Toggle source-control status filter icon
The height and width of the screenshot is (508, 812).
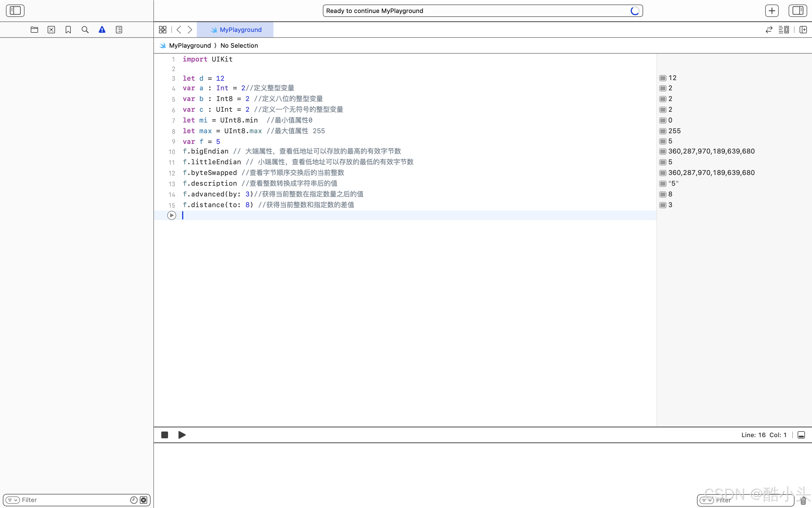(144, 500)
